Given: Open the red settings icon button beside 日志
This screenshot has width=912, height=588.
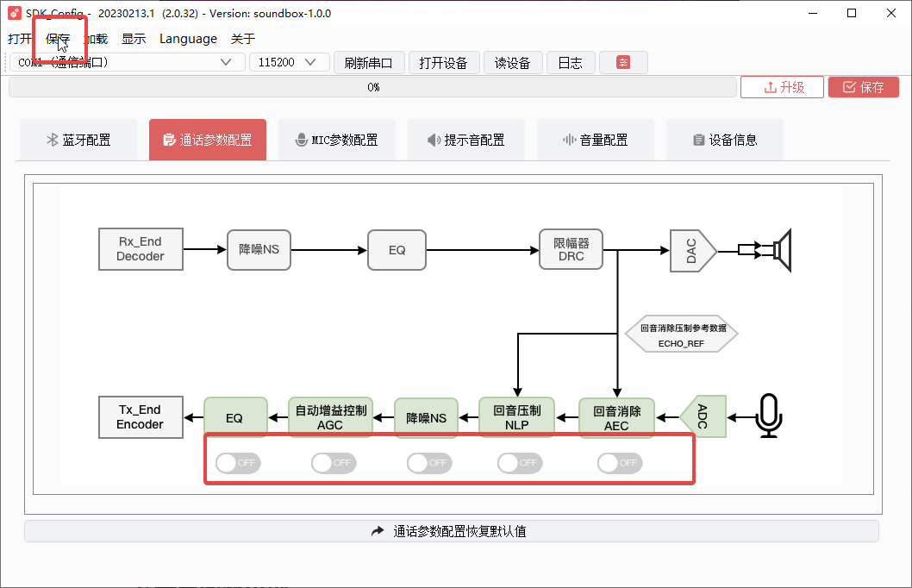Looking at the screenshot, I should (x=623, y=63).
